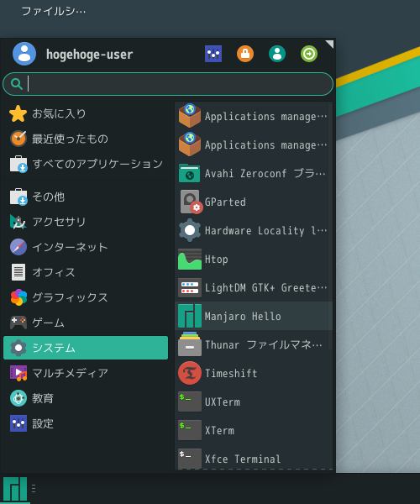Viewport: 420px width, 504px height.
Task: Open お気に入り favorites category
Action: (x=86, y=113)
